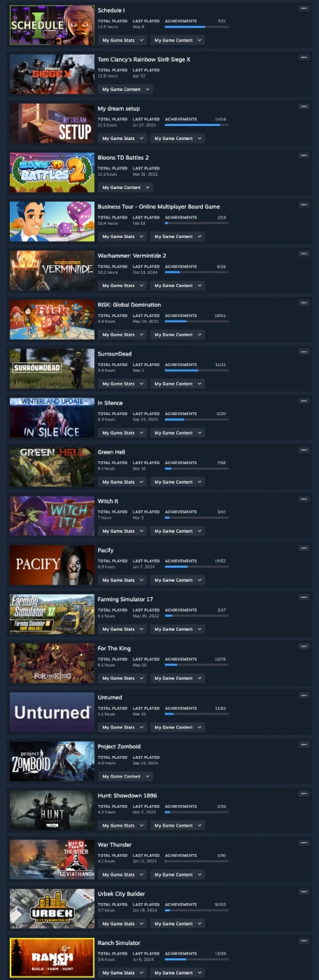Image resolution: width=319 pixels, height=980 pixels.
Task: Open the three-dot menu for Bloons TD Battles 2
Action: coord(304,155)
